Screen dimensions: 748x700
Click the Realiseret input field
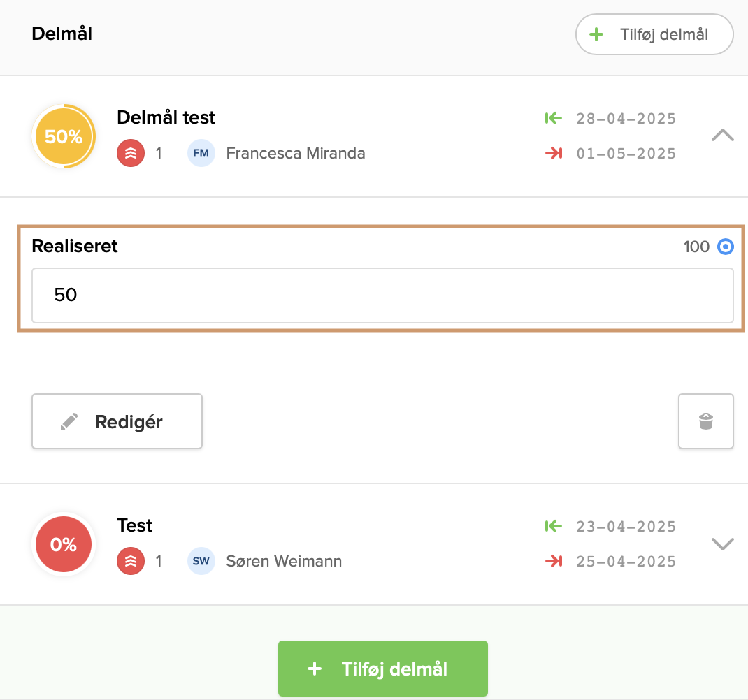coord(382,296)
